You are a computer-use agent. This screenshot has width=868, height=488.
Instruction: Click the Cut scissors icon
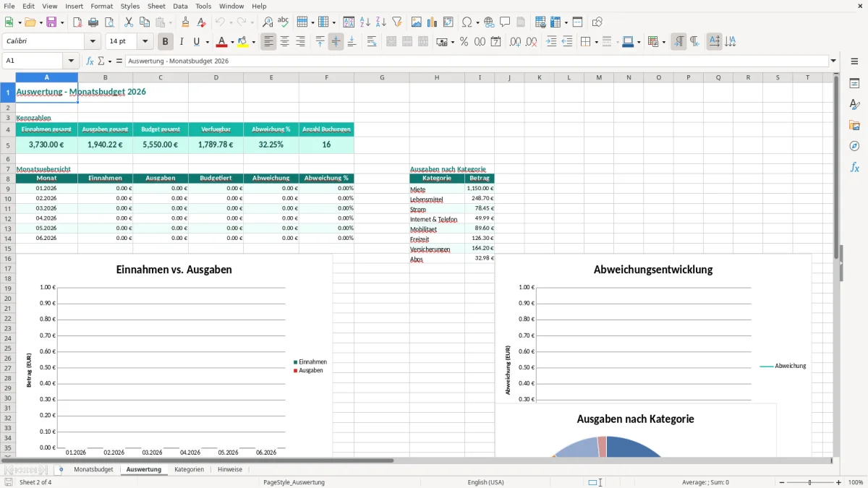coord(129,22)
